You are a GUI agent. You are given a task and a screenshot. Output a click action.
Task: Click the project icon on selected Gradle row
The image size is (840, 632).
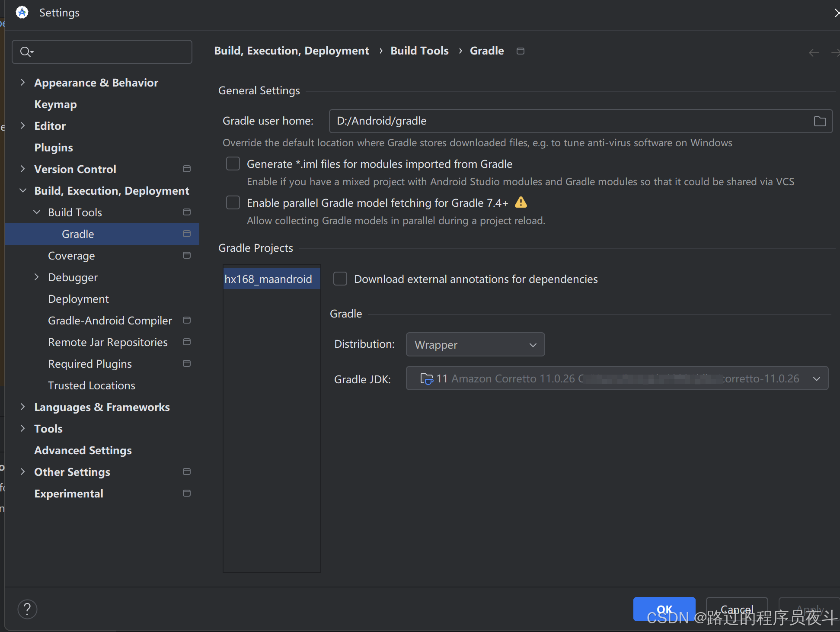[x=187, y=234]
